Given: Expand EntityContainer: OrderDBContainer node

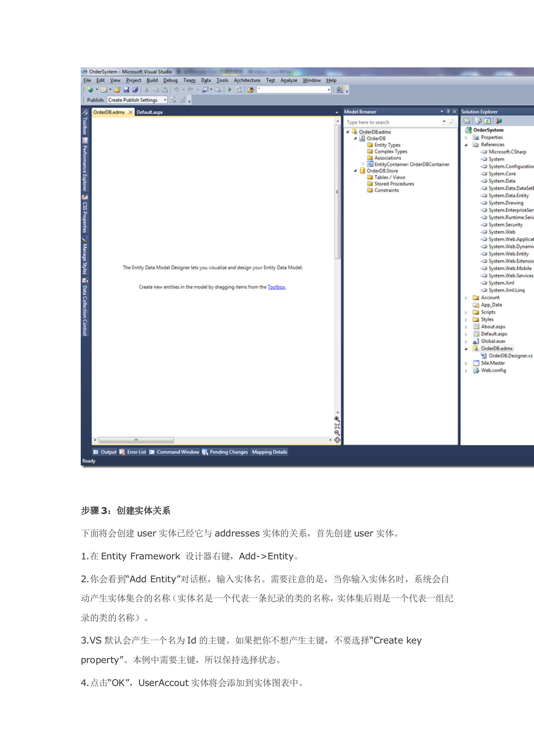Looking at the screenshot, I should click(363, 164).
